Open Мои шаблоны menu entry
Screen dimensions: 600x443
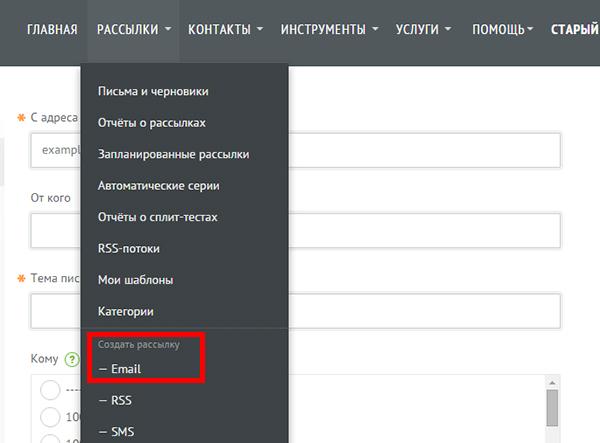[135, 280]
